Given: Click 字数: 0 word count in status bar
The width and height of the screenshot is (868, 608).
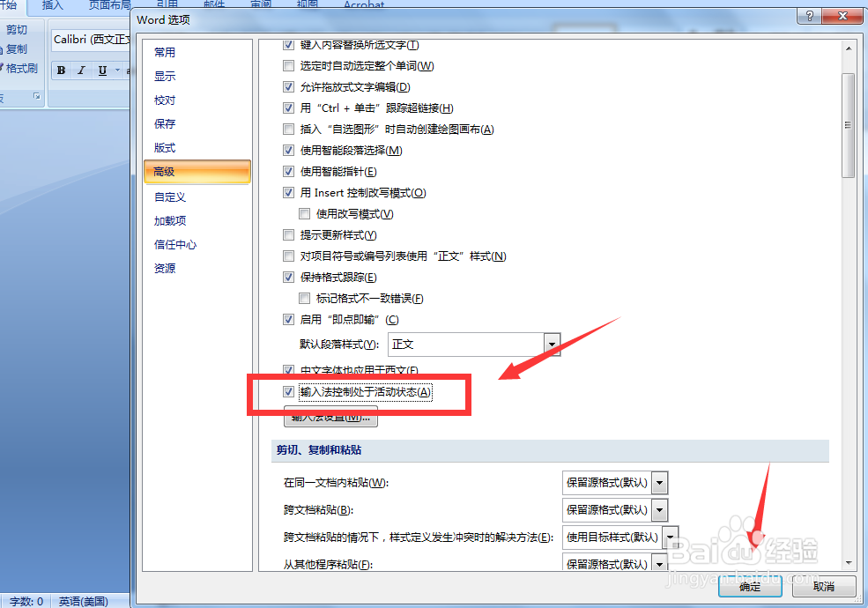Looking at the screenshot, I should (26, 601).
